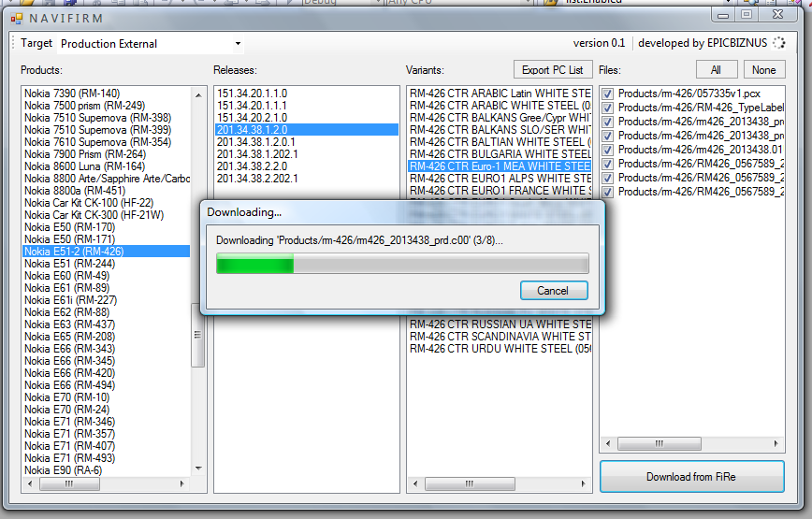Click the Products list scroll up arrow

coord(198,95)
